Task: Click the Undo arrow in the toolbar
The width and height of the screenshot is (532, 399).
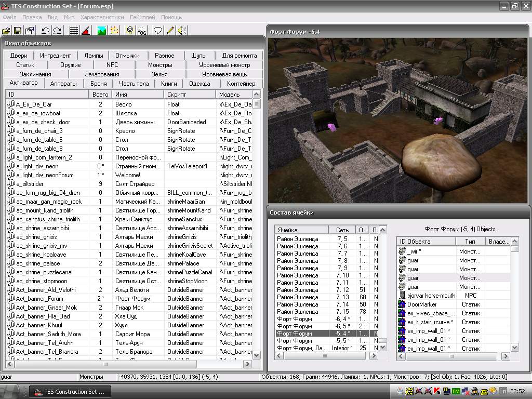Action: (46, 31)
